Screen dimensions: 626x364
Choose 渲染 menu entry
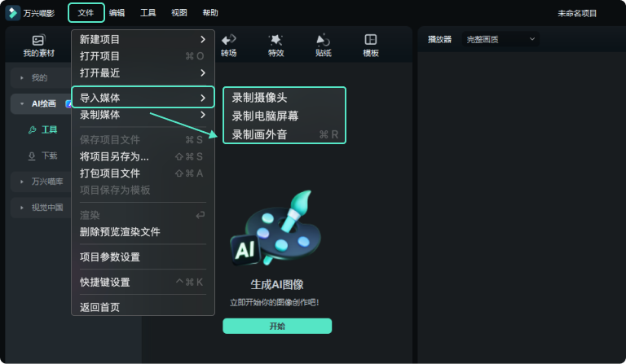pyautogui.click(x=143, y=215)
